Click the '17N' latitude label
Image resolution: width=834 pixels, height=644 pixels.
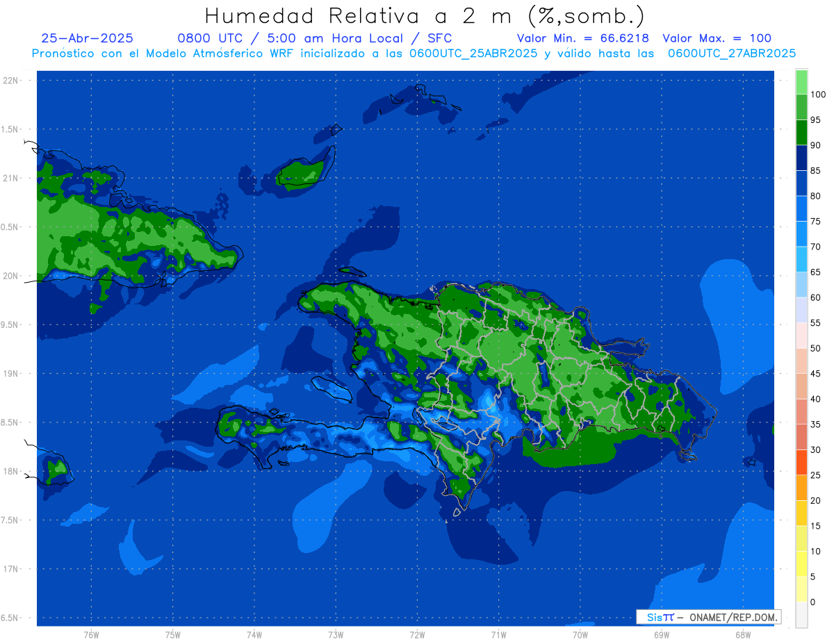[x=10, y=569]
